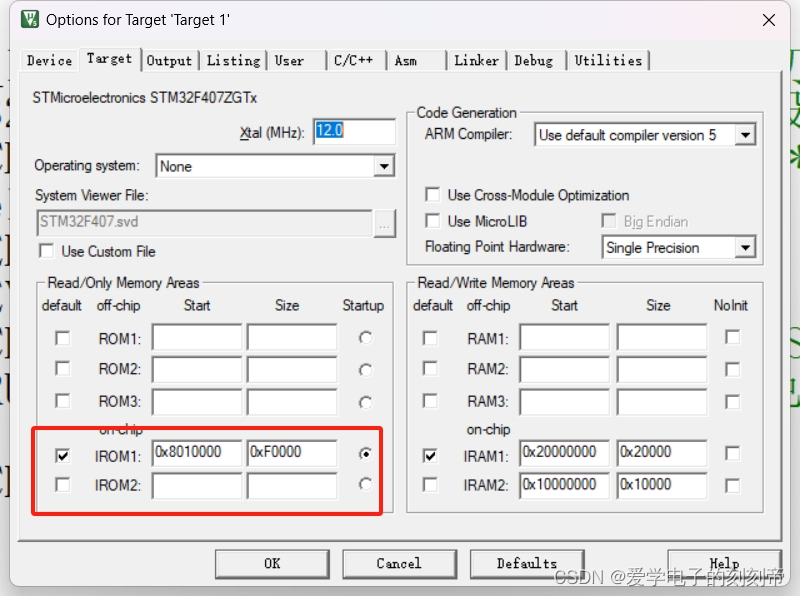Click the Help button

[x=724, y=563]
